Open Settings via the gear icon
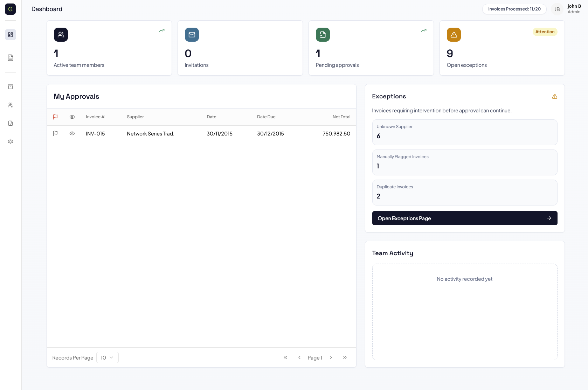 (10, 141)
